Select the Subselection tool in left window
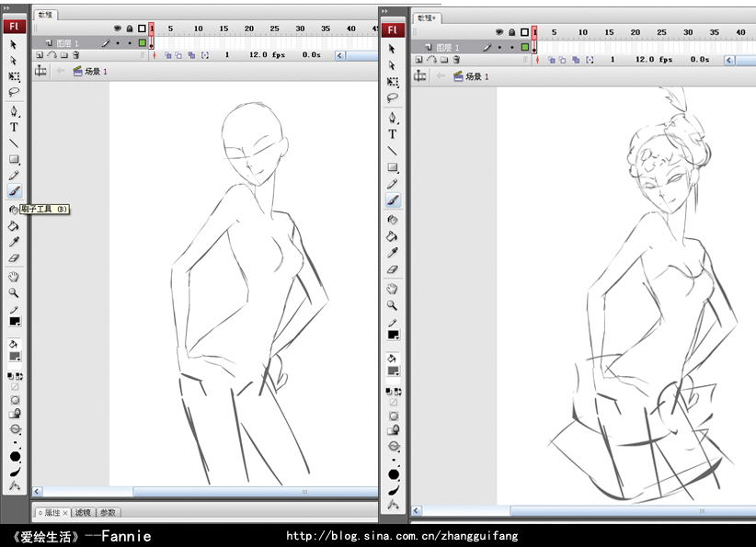Viewport: 756px width, 547px height. pyautogui.click(x=14, y=61)
